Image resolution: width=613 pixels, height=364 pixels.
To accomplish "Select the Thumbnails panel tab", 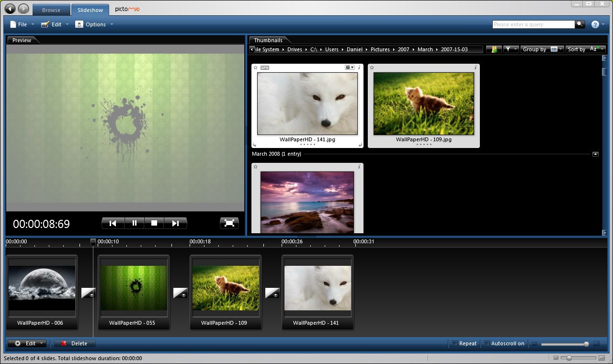I will pyautogui.click(x=268, y=40).
